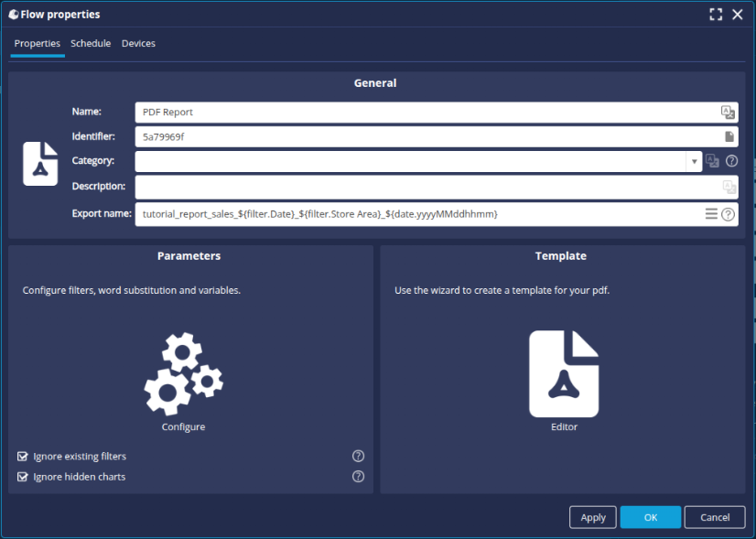Click inside the Description input field
The width and height of the screenshot is (756, 539).
(412, 186)
